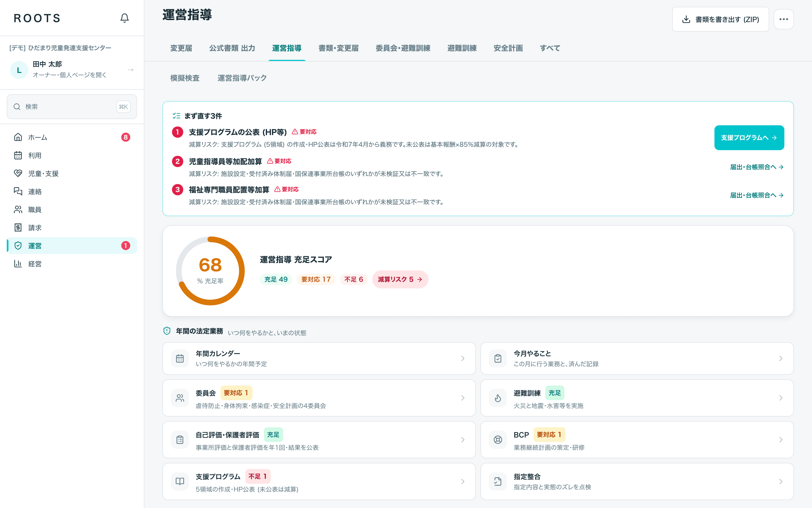Switch to the すべて tab
Image resolution: width=812 pixels, height=508 pixels.
[550, 48]
